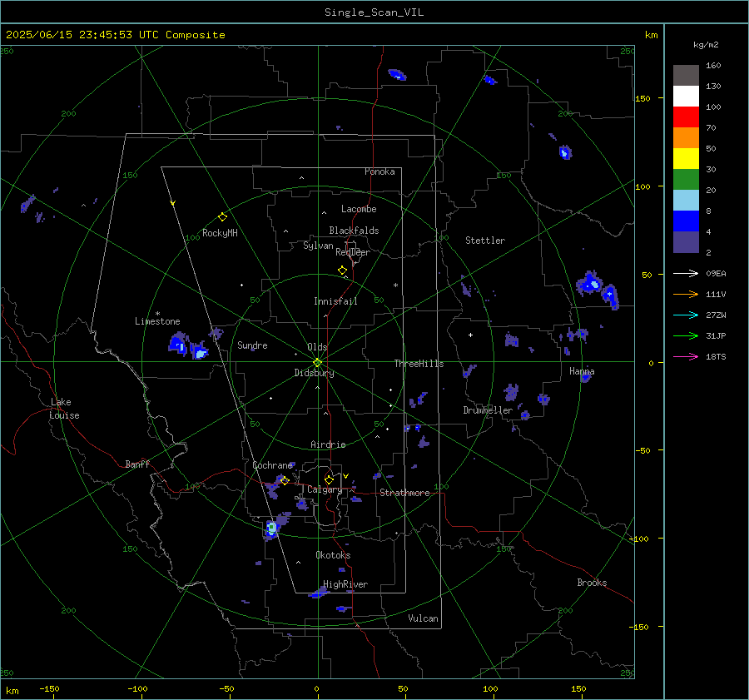The width and height of the screenshot is (749, 700).
Task: Select the purple 2–4 legend swatch
Action: [x=686, y=241]
